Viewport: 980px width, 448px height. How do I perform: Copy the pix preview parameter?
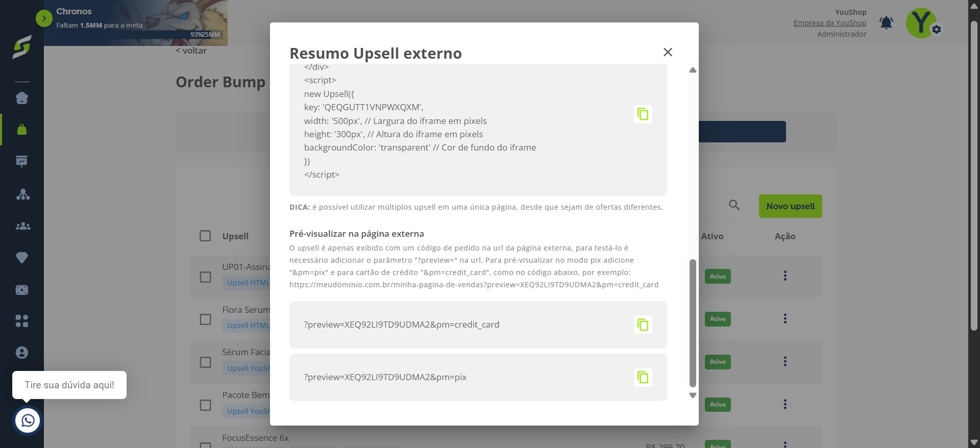coord(643,377)
